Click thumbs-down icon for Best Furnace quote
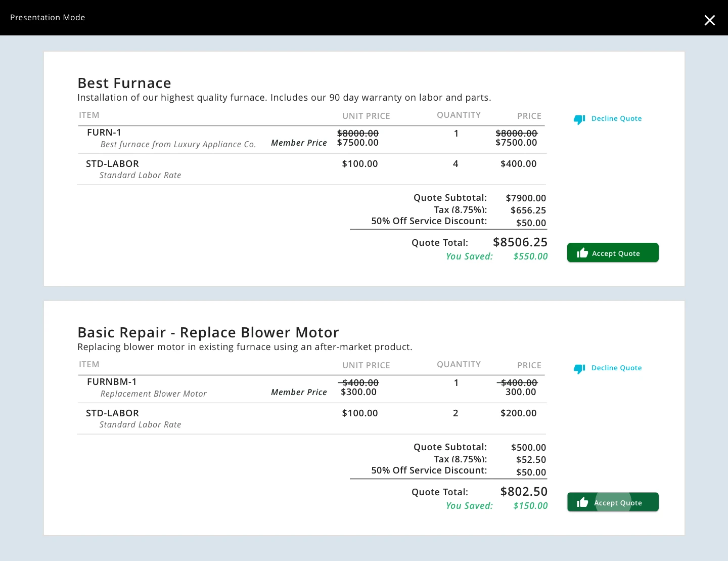The image size is (728, 561). pyautogui.click(x=579, y=119)
